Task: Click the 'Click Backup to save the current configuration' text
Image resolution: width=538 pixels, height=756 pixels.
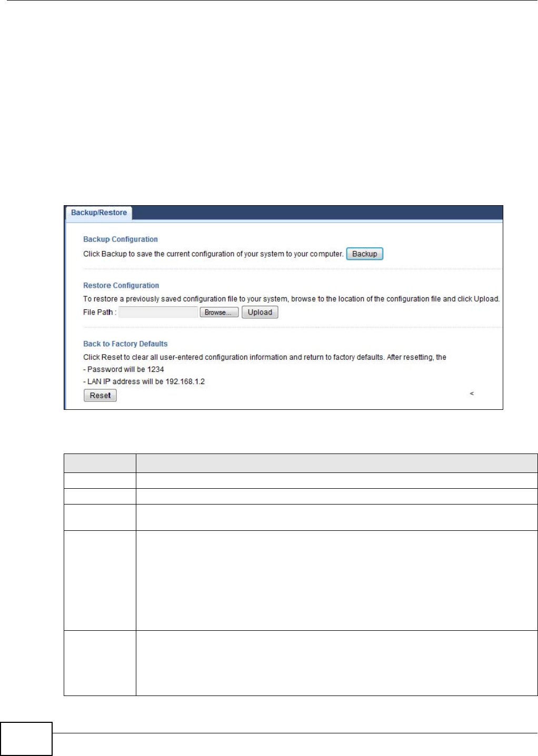Action: (x=213, y=254)
